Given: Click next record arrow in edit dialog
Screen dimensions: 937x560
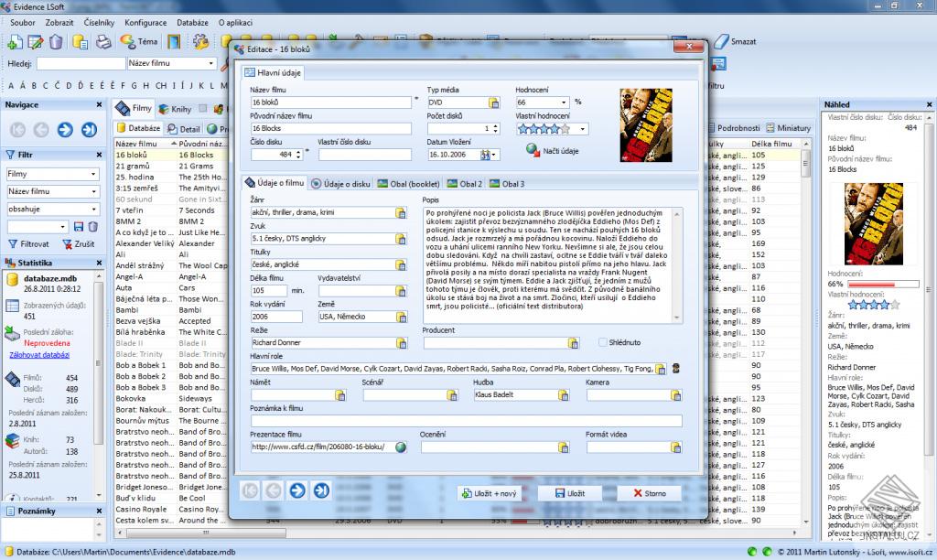Looking at the screenshot, I should [297, 490].
